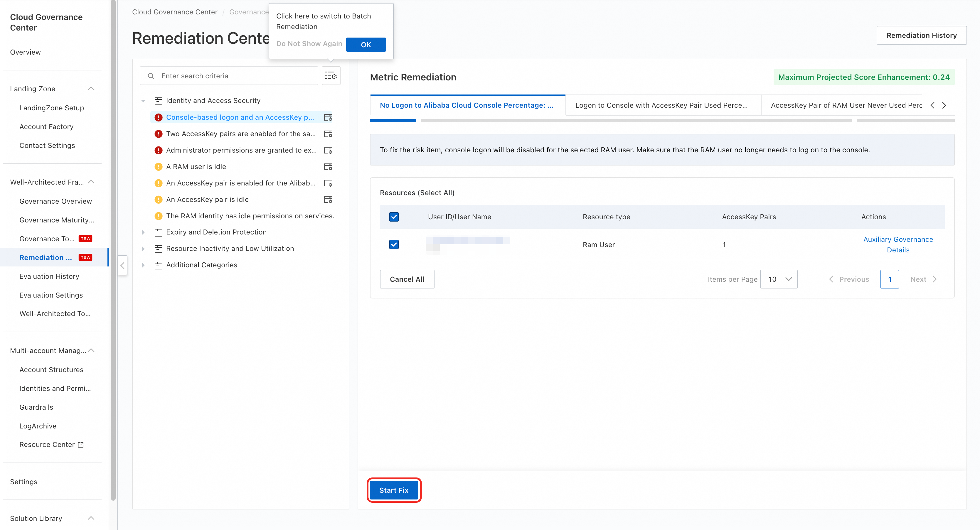Click the Enter search criteria field
The width and height of the screenshot is (980, 530).
point(236,76)
